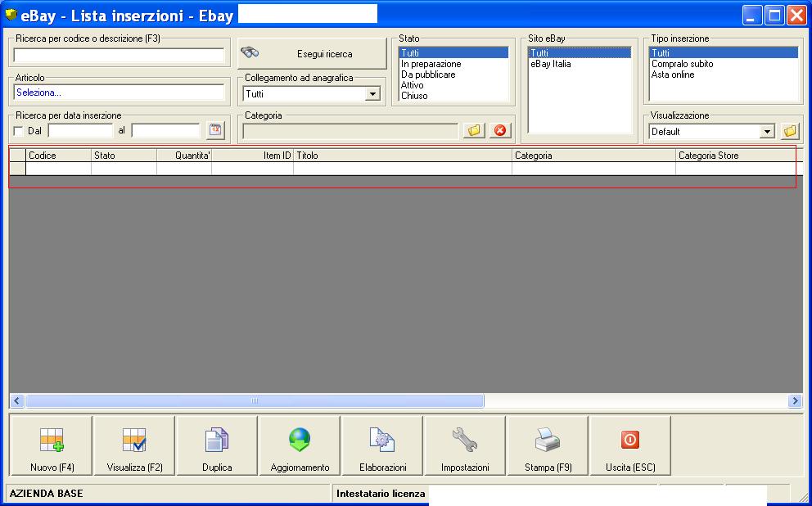Start Aggiornamento with the globe icon

300,445
